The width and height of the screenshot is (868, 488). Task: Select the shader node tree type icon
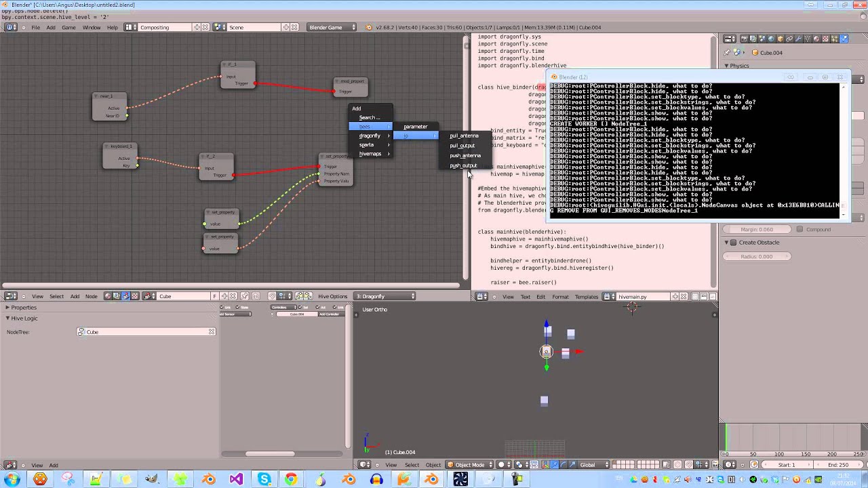[108, 296]
